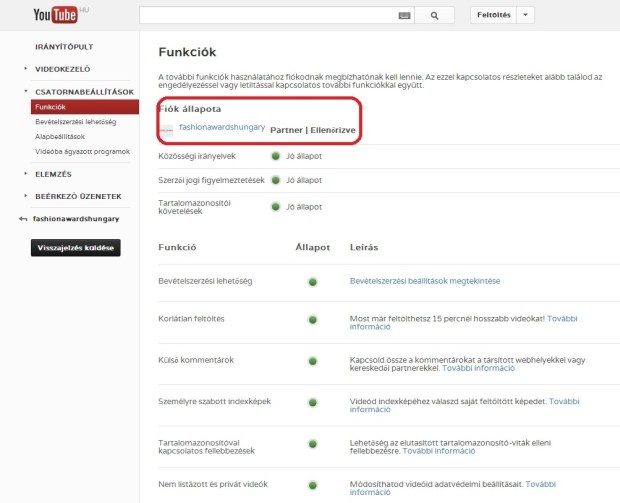This screenshot has width=620, height=503.
Task: Click the green dot for Személyre szabott indexképek
Action: pos(312,403)
